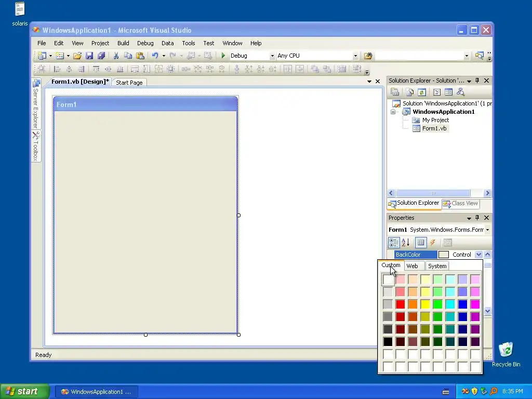532x399 pixels.
Task: Pick the pure red color swatch
Action: 400,304
